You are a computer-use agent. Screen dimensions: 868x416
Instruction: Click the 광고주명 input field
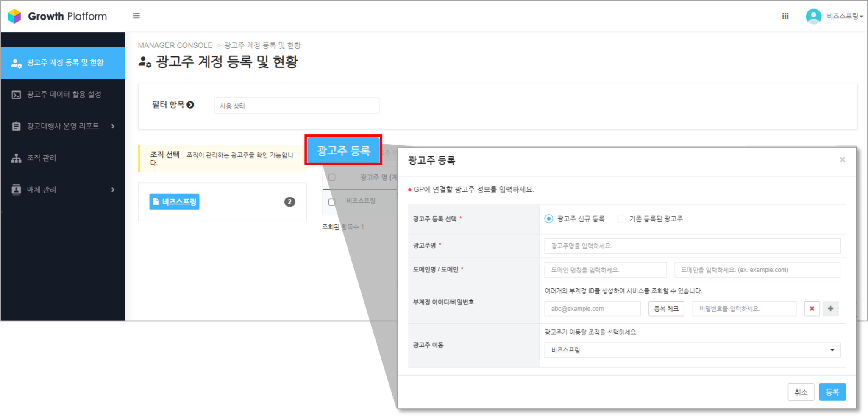(692, 246)
